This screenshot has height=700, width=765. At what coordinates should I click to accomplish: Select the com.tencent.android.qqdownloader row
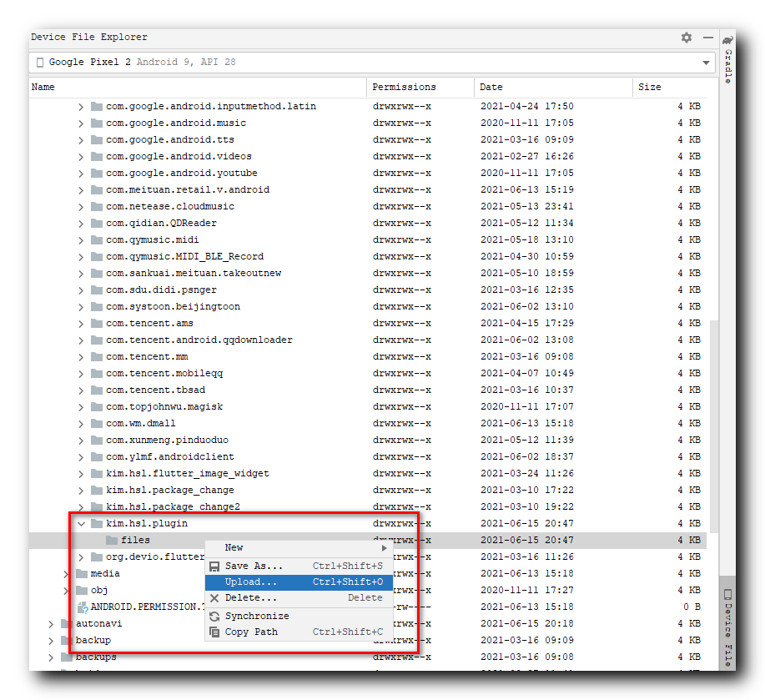point(367,340)
